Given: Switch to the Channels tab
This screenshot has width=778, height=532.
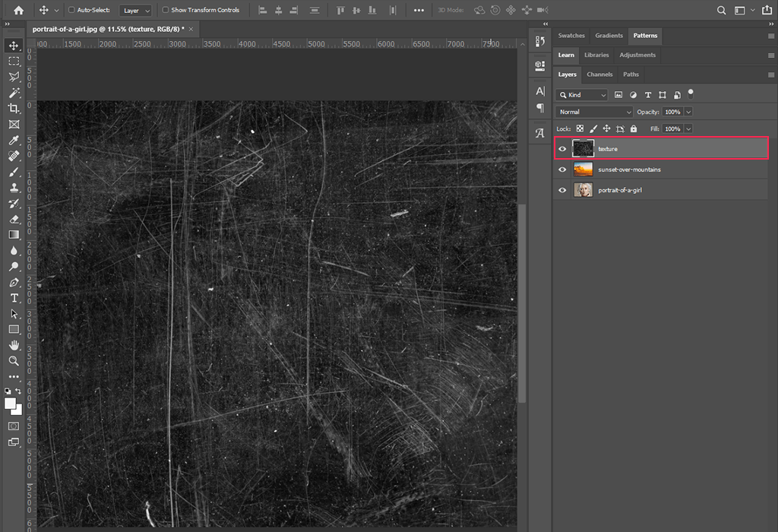Looking at the screenshot, I should click(599, 74).
